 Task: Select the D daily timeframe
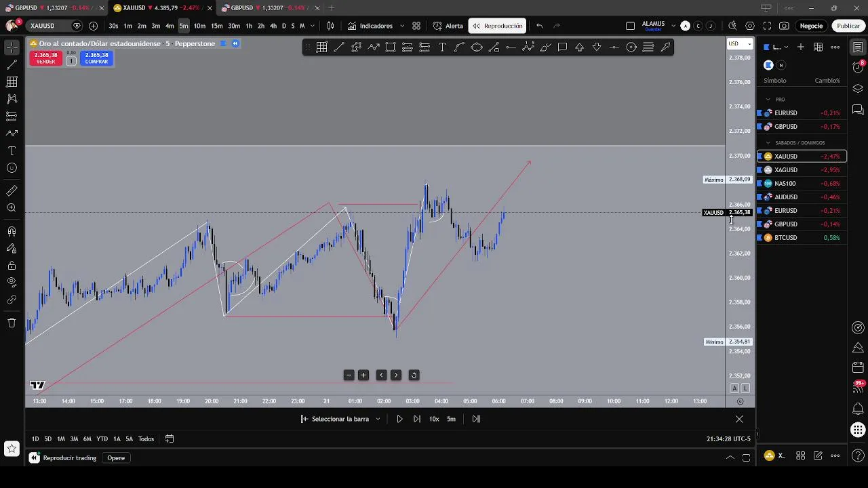pyautogui.click(x=284, y=26)
